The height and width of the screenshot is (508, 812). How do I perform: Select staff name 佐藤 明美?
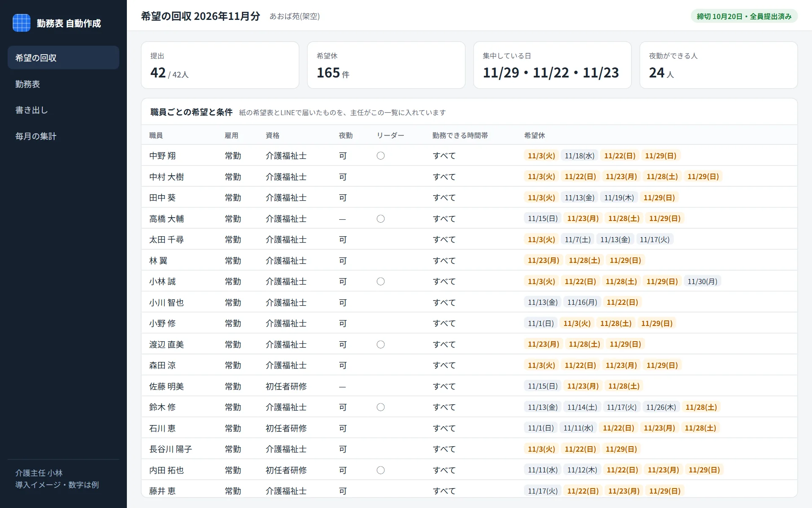point(166,387)
